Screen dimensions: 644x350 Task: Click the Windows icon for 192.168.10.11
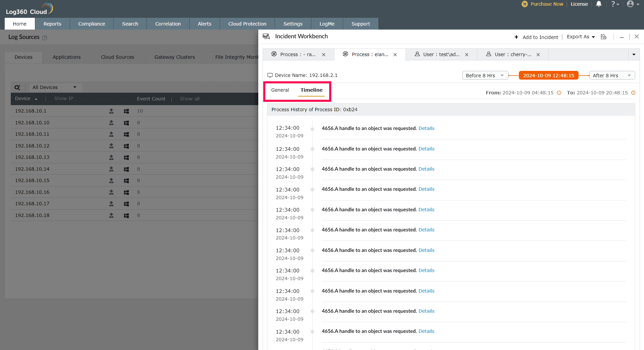[126, 134]
